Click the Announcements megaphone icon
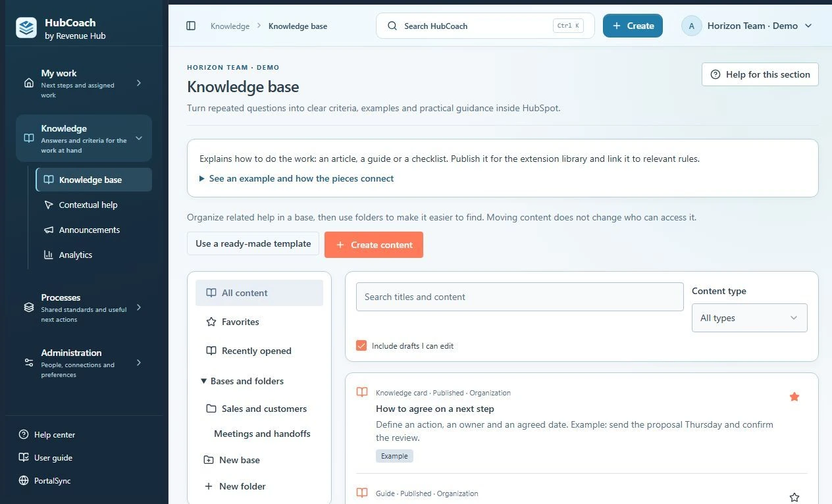 pos(48,230)
